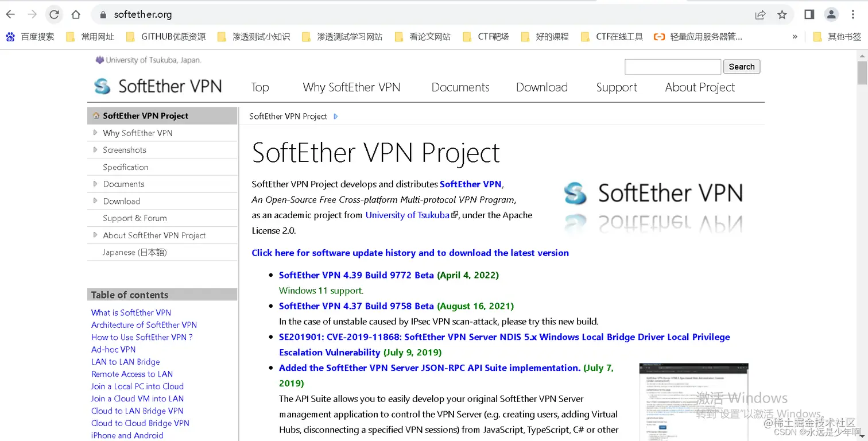
Task: Jump to How to Use SoftEther VPN ?
Action: [142, 337]
